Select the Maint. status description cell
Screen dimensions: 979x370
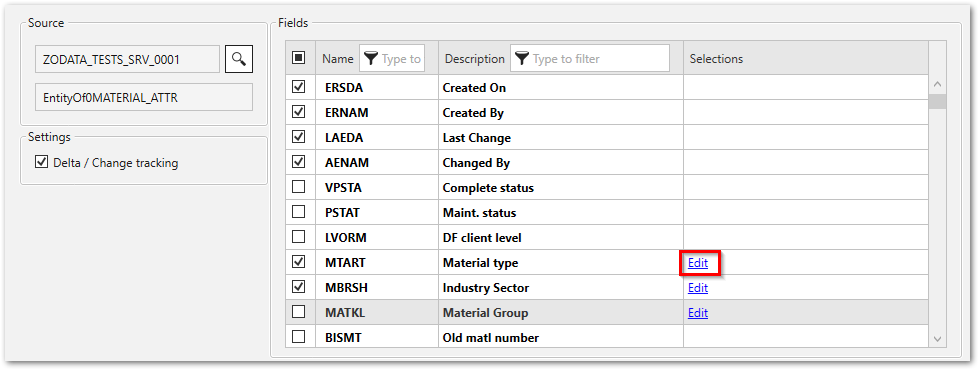(x=561, y=213)
